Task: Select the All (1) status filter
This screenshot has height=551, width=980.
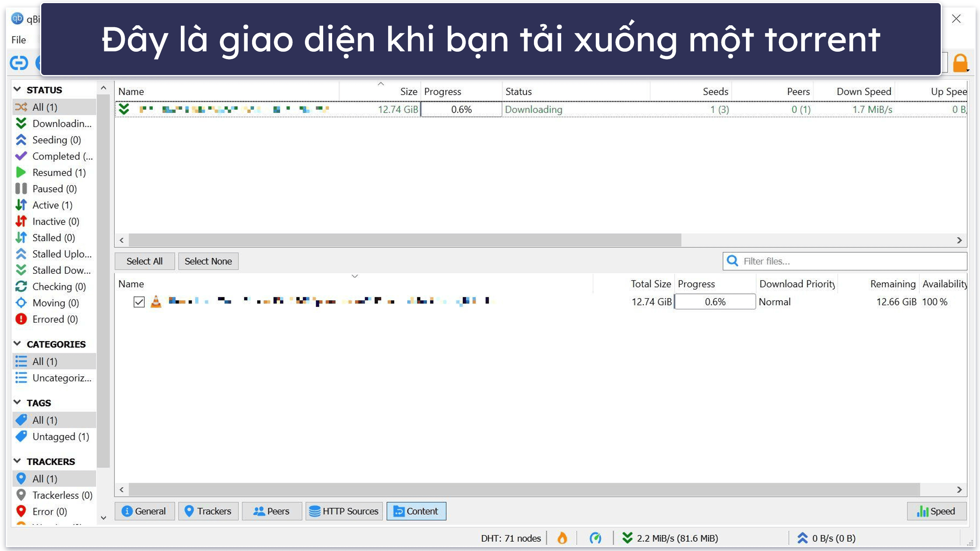Action: [54, 107]
